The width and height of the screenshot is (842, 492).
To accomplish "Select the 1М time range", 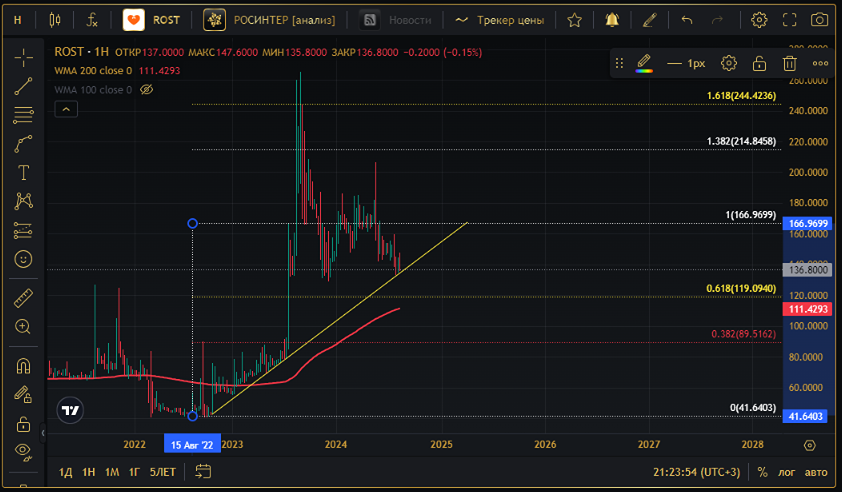I will [x=112, y=472].
